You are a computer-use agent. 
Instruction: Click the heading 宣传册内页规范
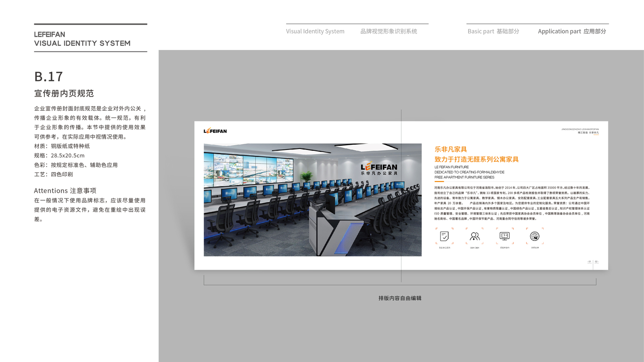[64, 93]
